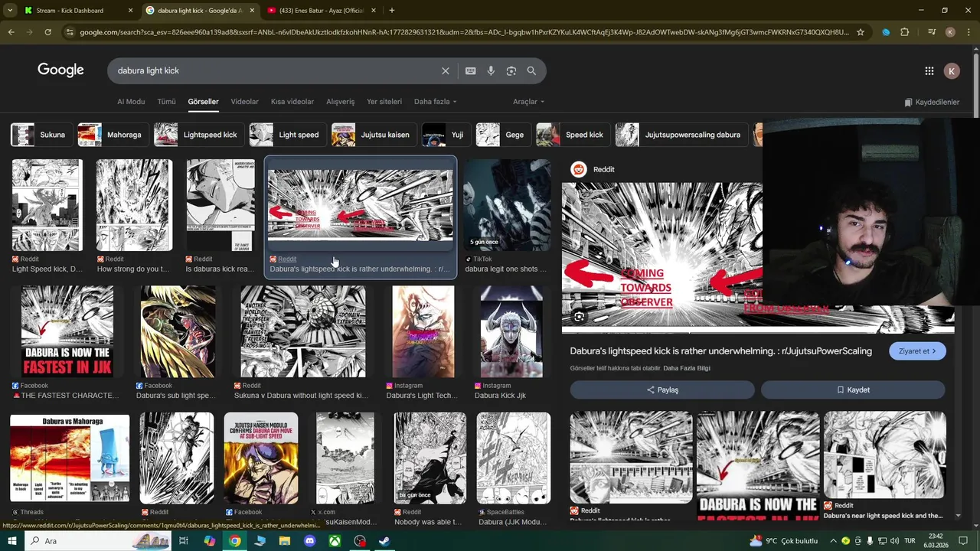980x551 pixels.
Task: Open Daha Fazla Bilgi copyright link
Action: coord(687,368)
